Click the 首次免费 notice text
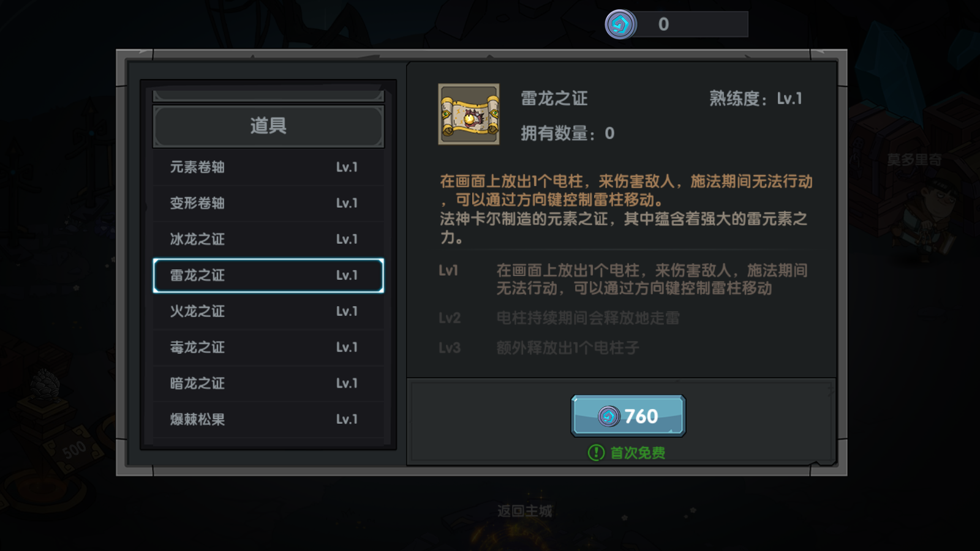 click(638, 452)
